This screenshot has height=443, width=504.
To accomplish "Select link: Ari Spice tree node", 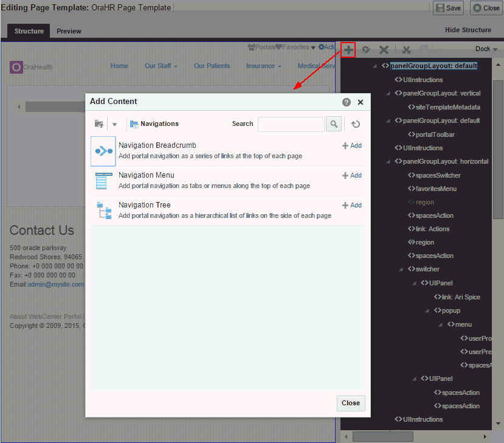I will click(461, 298).
